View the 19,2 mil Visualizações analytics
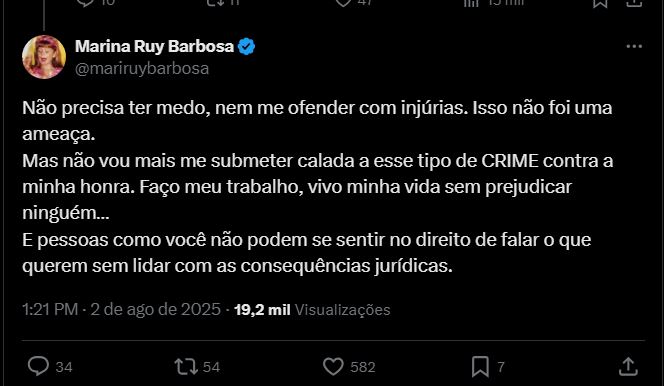 click(x=312, y=309)
